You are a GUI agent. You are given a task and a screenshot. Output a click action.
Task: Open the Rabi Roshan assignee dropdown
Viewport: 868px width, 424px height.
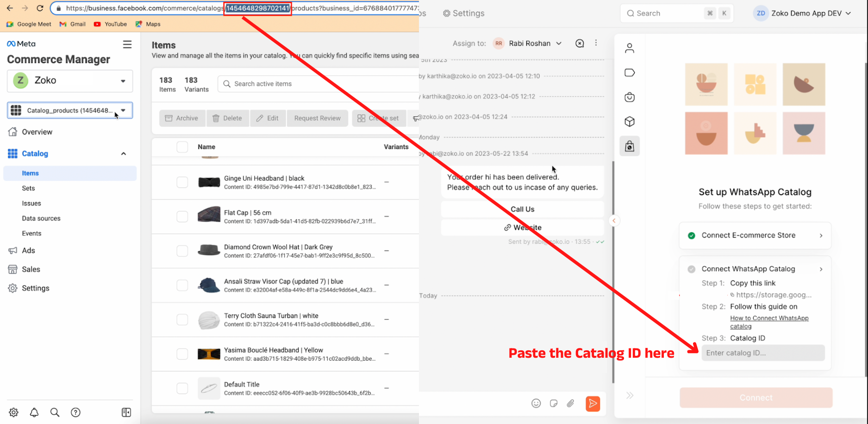click(x=528, y=43)
